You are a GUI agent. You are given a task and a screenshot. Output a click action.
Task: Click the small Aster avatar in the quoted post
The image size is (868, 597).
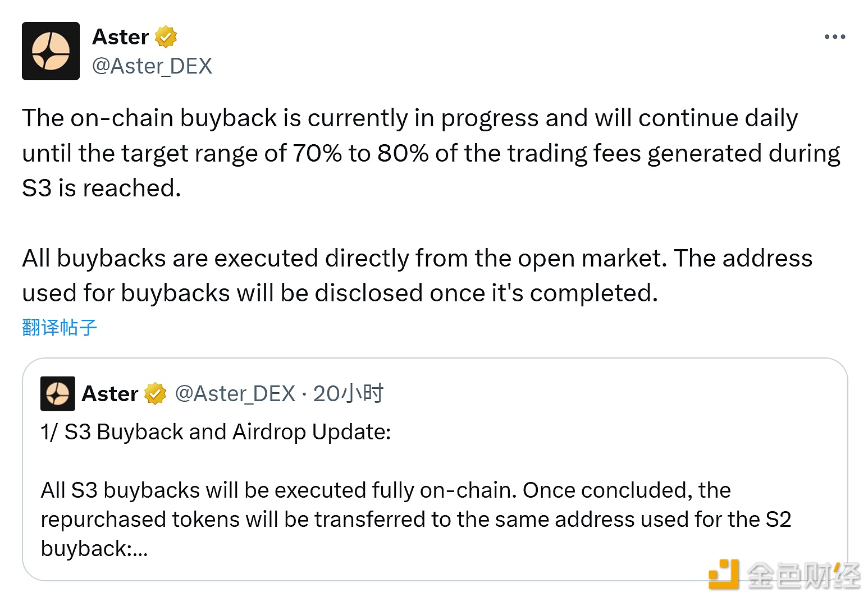click(x=57, y=393)
